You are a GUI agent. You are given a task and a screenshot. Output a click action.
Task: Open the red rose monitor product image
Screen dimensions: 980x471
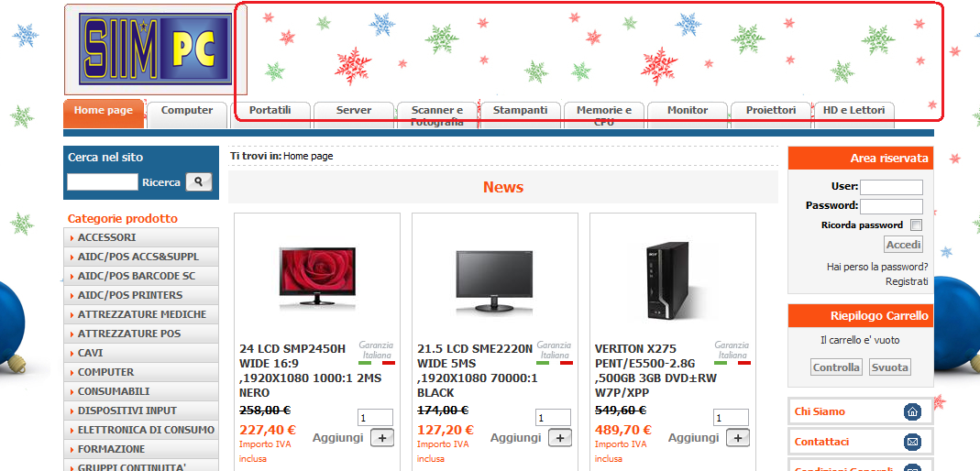317,278
